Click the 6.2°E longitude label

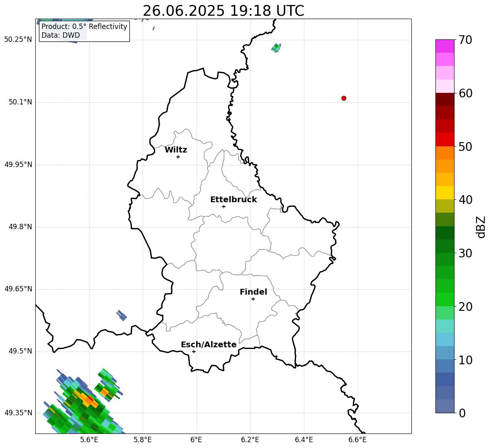250,440
